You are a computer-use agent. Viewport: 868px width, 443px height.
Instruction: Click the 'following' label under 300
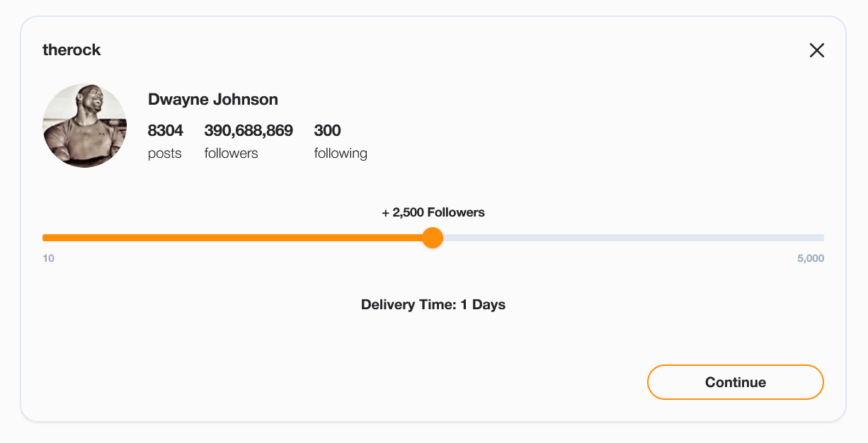[341, 154]
